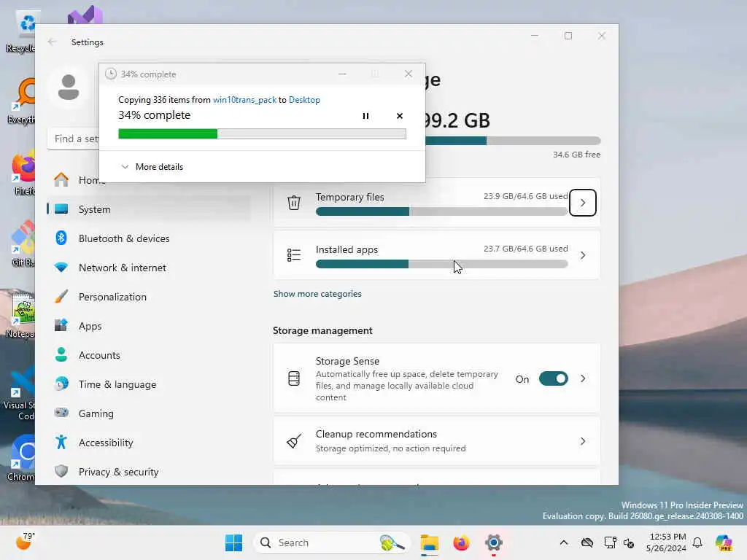747x560 pixels.
Task: Click the Home icon in sidebar
Action: coord(61,179)
